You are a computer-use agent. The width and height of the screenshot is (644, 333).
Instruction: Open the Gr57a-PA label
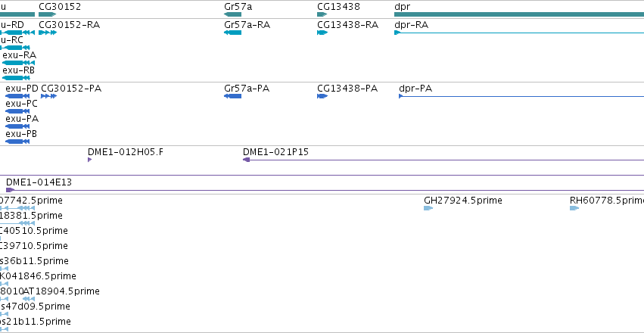tap(247, 89)
